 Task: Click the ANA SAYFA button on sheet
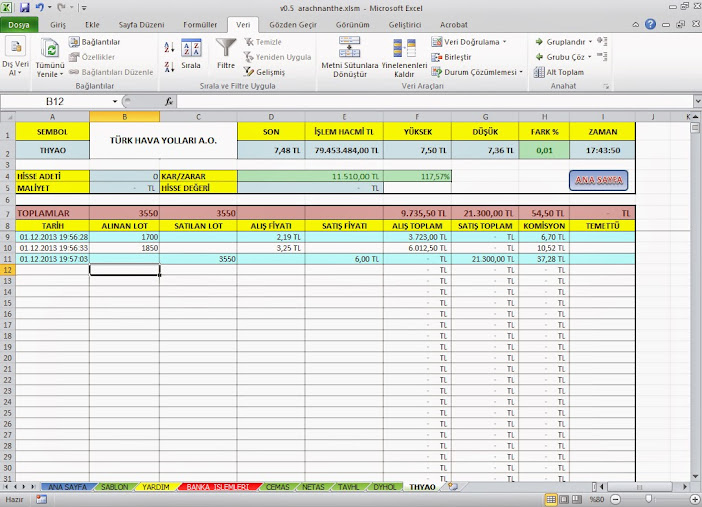(599, 180)
